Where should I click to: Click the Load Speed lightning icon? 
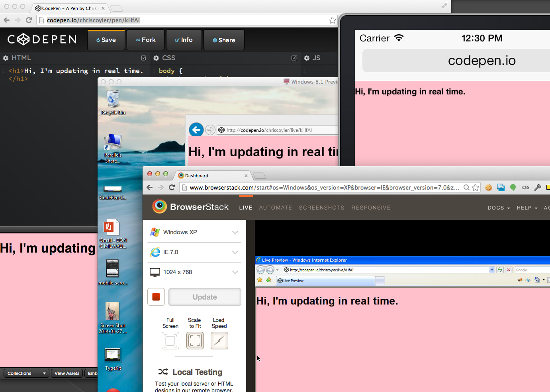click(219, 341)
